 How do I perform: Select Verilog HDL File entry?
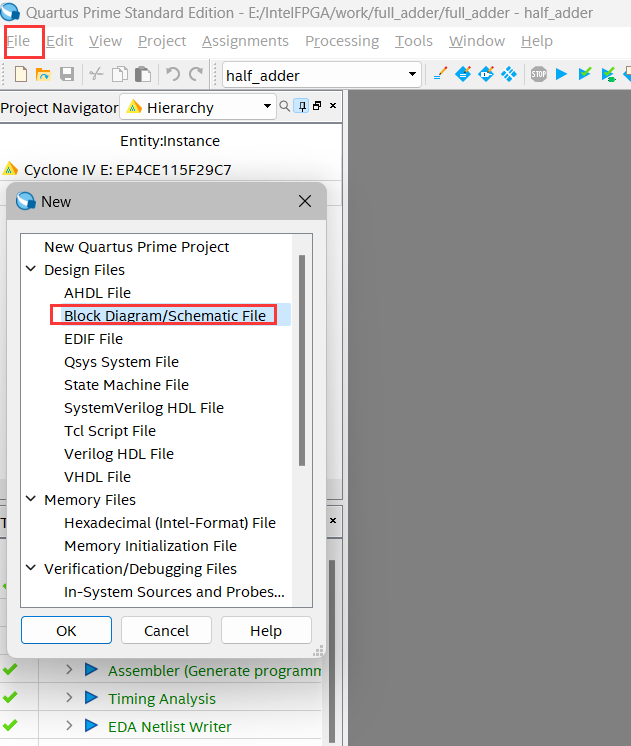tap(119, 454)
